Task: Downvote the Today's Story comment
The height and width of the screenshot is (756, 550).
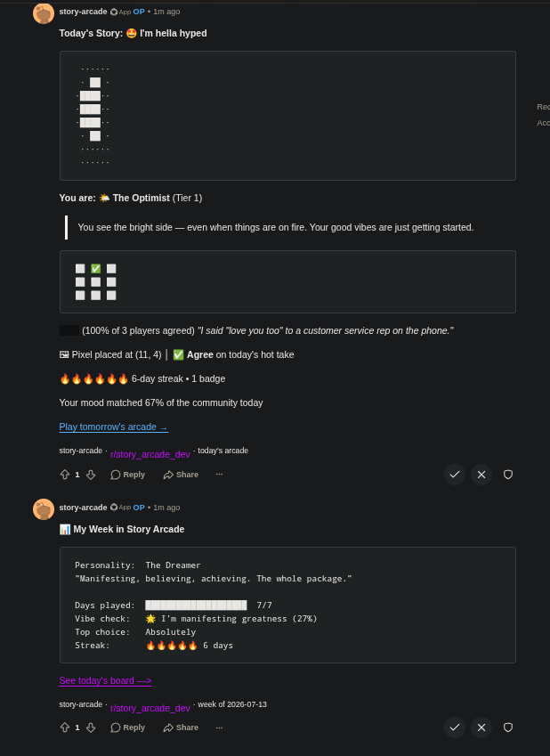Action: pos(91,475)
